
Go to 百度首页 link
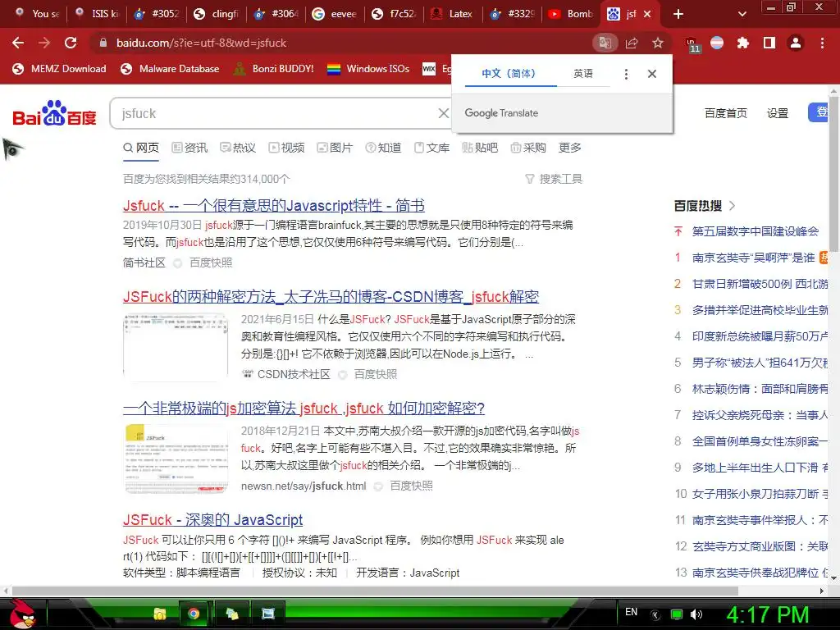tap(725, 113)
